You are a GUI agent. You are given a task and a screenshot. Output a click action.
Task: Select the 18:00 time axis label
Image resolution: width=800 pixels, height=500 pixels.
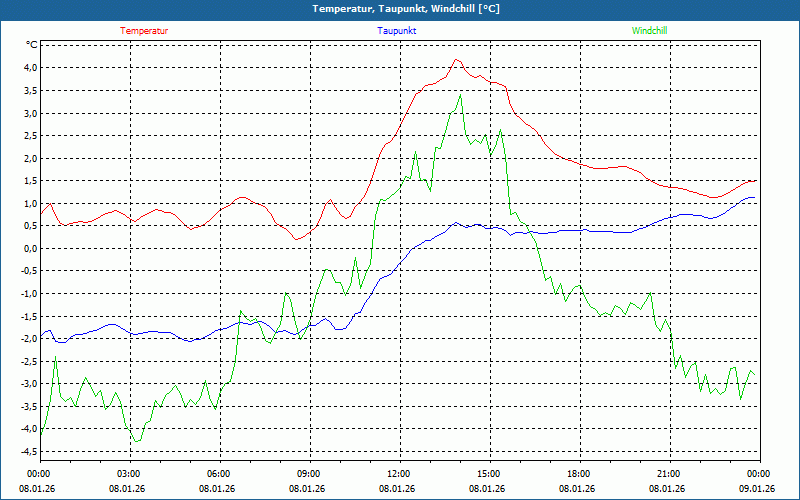pyautogui.click(x=578, y=474)
